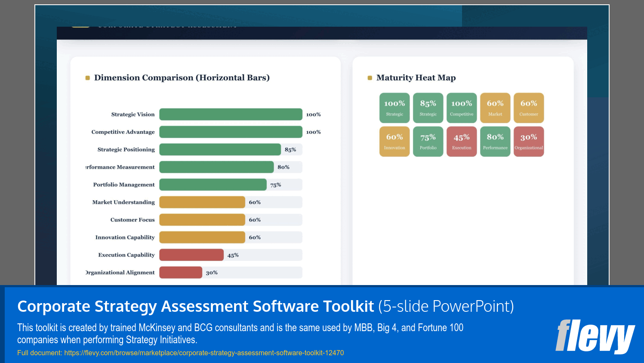This screenshot has height=363, width=644.
Task: Click the Execution Capability 45% red bar
Action: (191, 255)
